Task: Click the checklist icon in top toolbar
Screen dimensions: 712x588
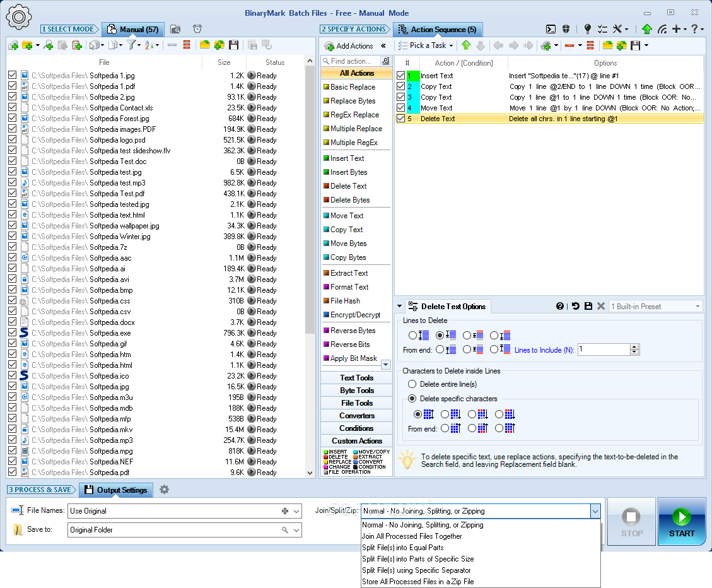Action: (602, 30)
